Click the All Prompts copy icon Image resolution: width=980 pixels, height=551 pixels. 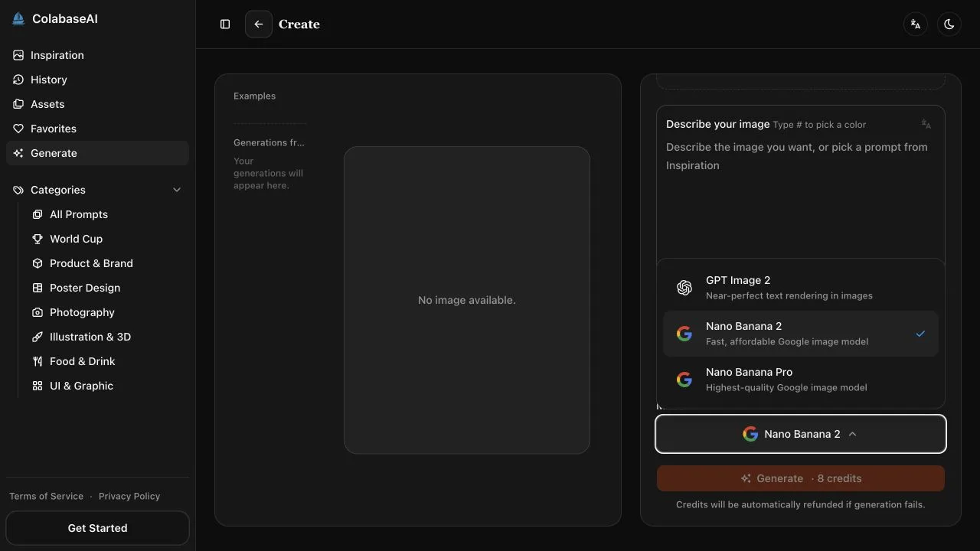[38, 214]
